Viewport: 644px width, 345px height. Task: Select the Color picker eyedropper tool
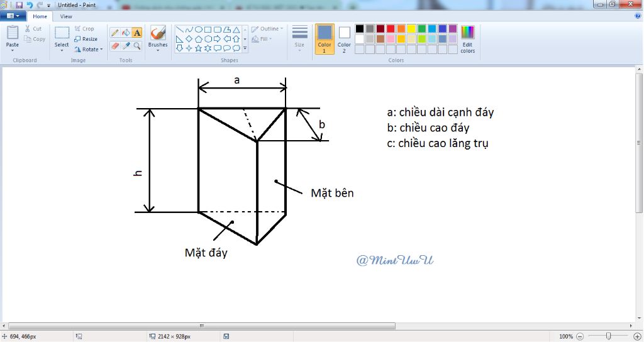(126, 45)
